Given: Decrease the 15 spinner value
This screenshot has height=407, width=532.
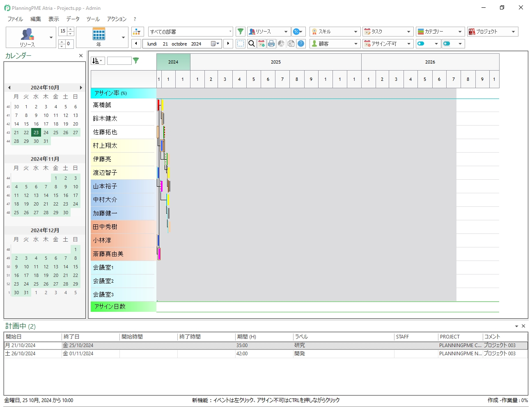Looking at the screenshot, I should click(71, 34).
